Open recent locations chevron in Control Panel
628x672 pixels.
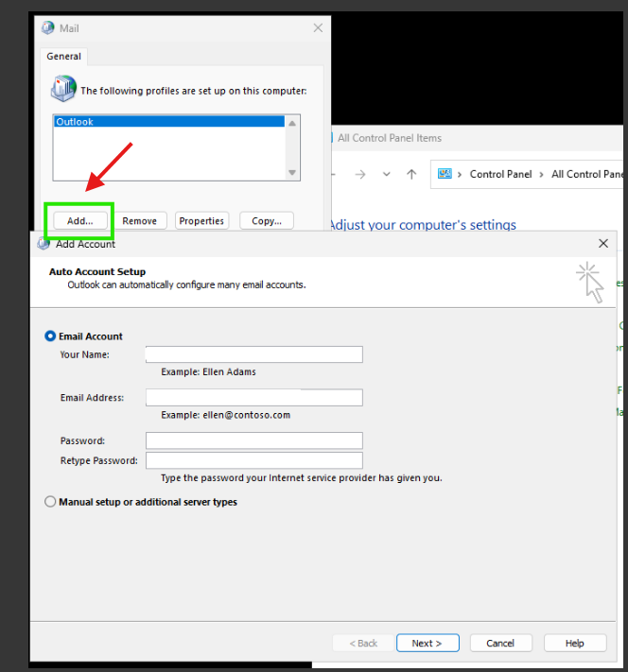tap(387, 174)
